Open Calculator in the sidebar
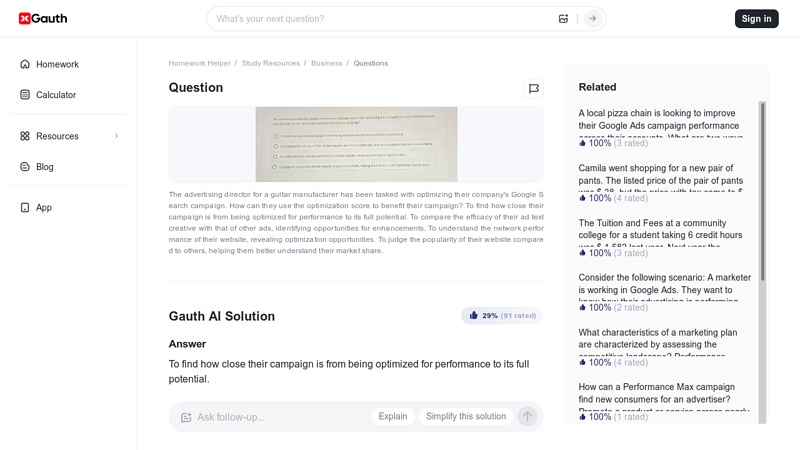 (x=68, y=94)
